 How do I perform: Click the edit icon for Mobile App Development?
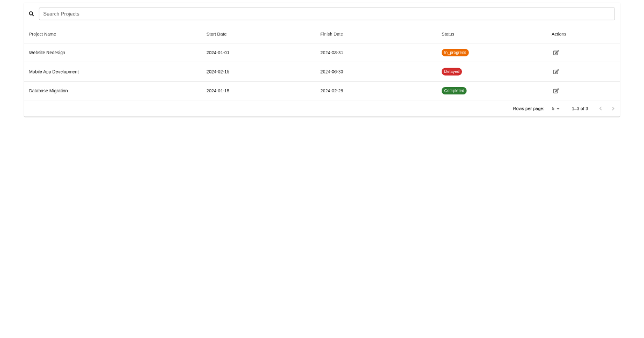pyautogui.click(x=556, y=71)
